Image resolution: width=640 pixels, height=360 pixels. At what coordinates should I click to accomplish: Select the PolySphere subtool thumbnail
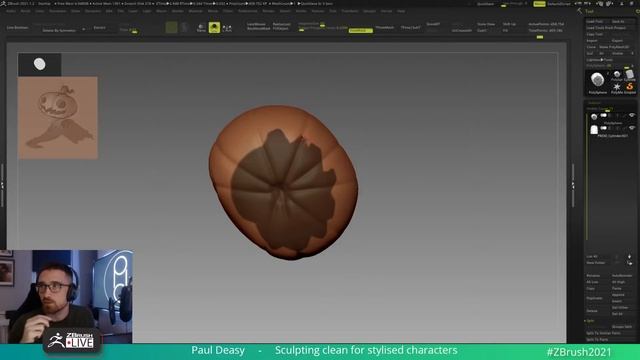pos(594,117)
